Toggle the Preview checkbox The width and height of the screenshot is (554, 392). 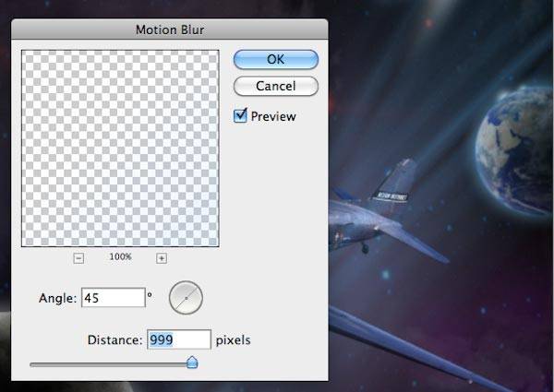(x=242, y=116)
